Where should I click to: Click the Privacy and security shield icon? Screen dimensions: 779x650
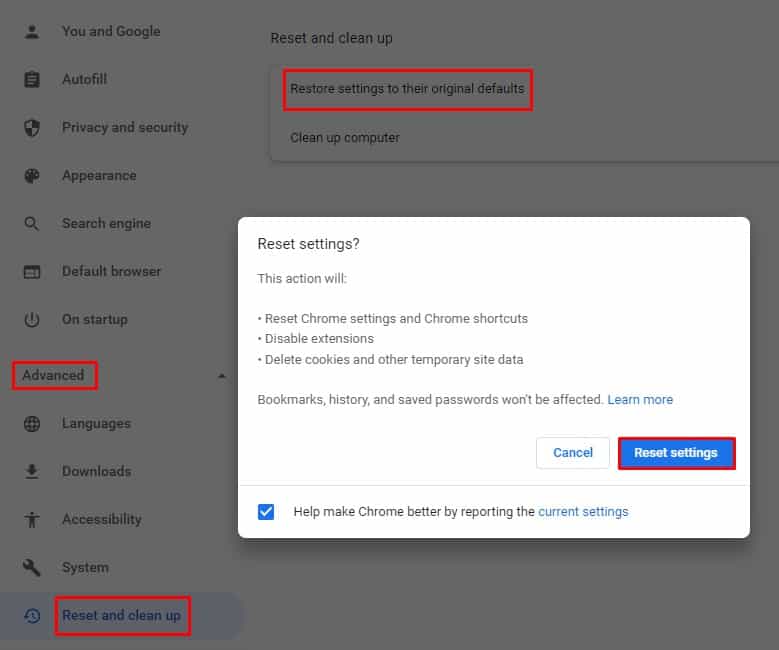pyautogui.click(x=32, y=128)
